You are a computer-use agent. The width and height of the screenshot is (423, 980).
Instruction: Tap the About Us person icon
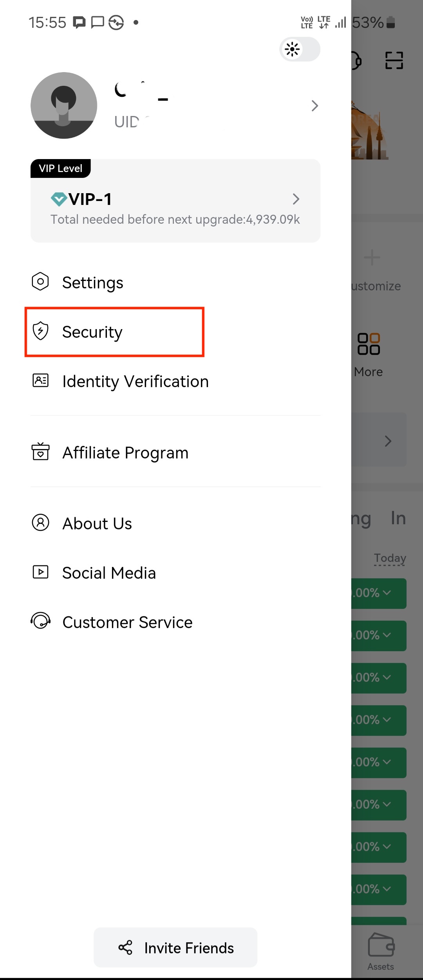click(40, 522)
